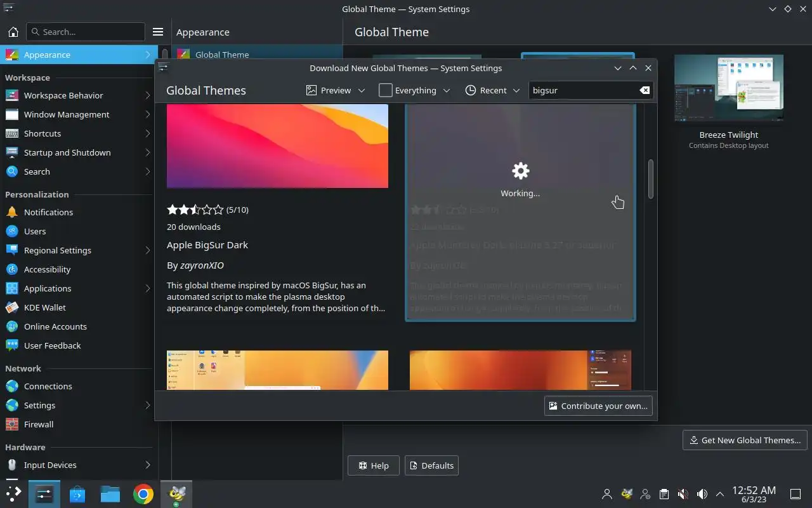Screen dimensions: 812x508
Task: Click the star rating of Apple BigSur Dark
Action: click(195, 210)
